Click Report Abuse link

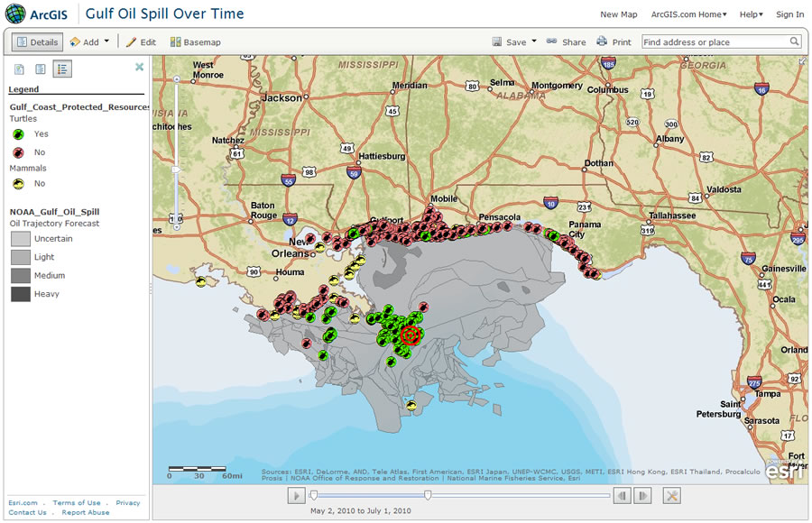pos(86,513)
